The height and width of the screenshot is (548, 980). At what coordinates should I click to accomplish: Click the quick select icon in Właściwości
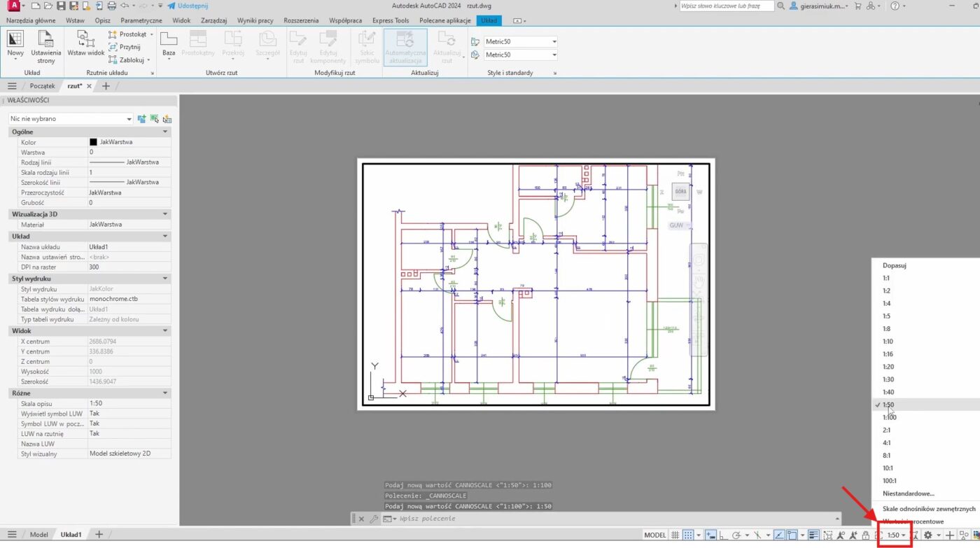pos(167,119)
